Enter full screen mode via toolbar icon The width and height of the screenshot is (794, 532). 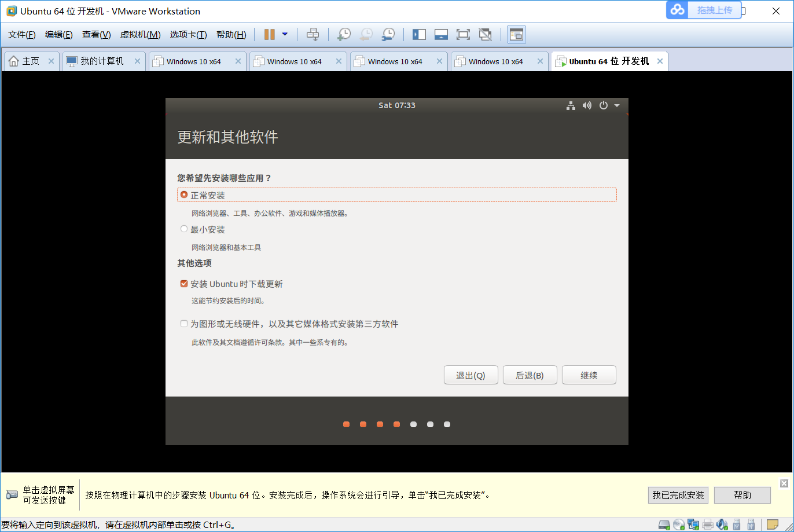point(463,35)
